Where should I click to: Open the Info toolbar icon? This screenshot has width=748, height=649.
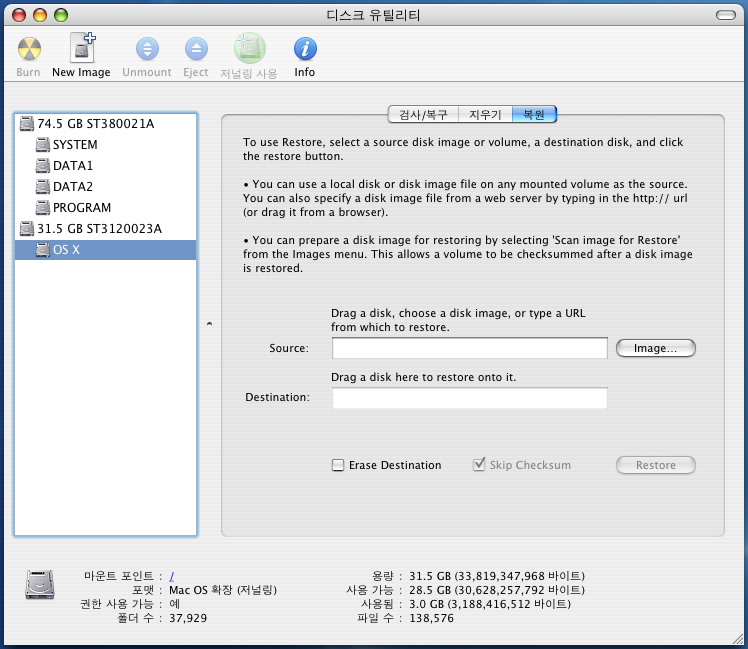point(305,48)
